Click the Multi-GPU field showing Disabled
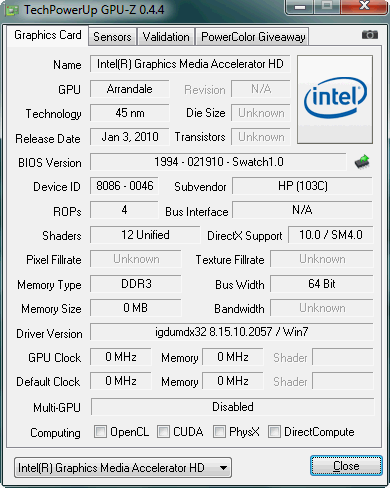The width and height of the screenshot is (390, 488). (233, 407)
